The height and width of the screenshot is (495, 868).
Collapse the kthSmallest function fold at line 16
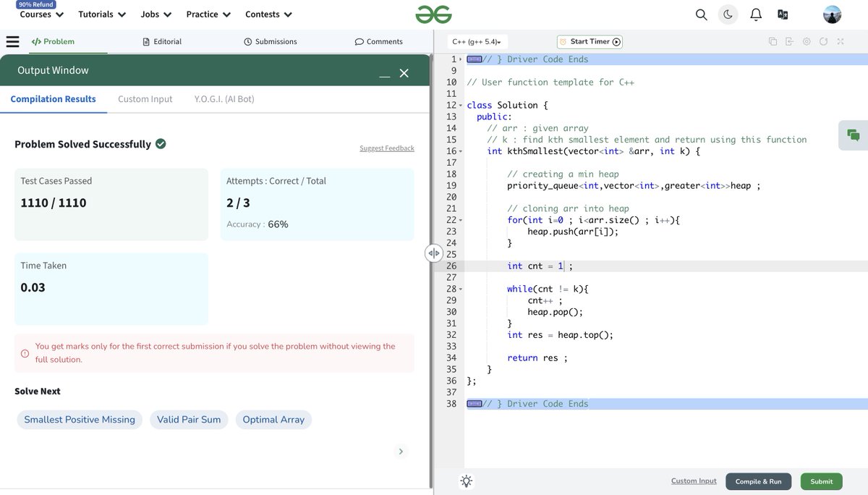coord(461,151)
